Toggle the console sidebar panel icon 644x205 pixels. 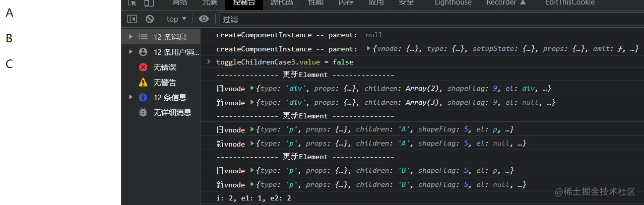(132, 19)
